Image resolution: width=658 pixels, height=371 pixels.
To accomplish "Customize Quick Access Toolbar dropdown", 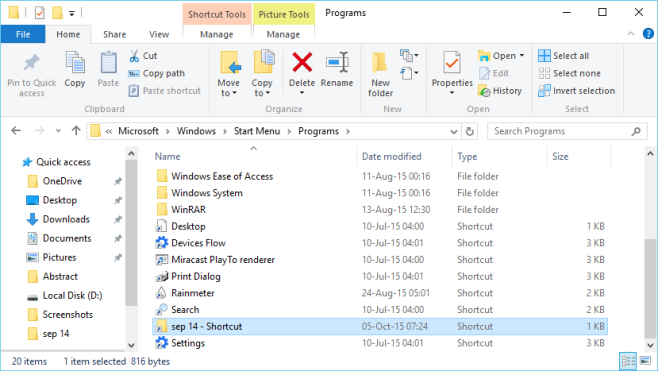I will click(x=72, y=14).
